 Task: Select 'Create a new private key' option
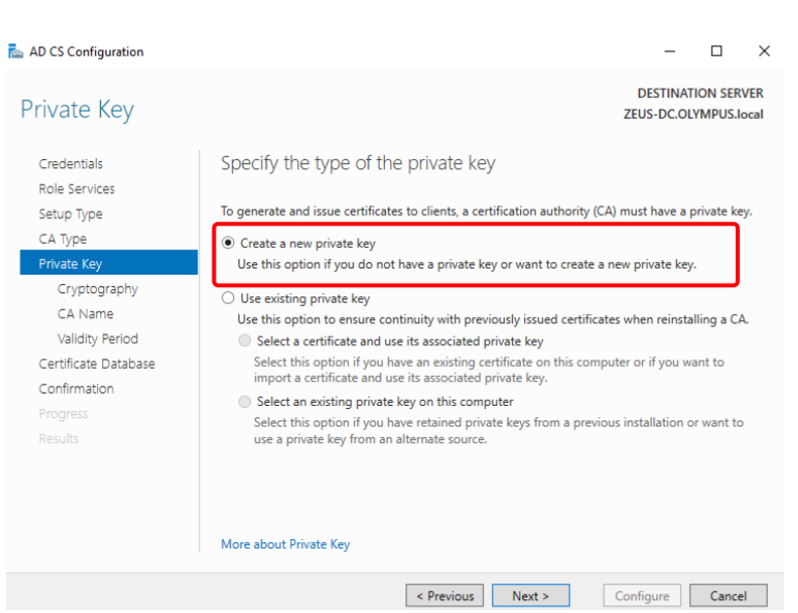point(228,243)
